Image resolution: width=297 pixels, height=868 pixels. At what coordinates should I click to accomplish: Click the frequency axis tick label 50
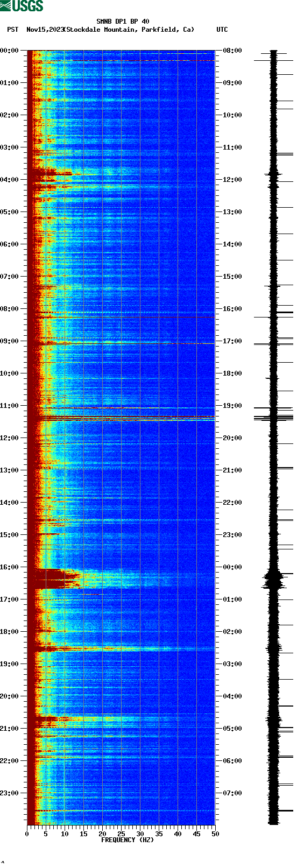(x=215, y=834)
